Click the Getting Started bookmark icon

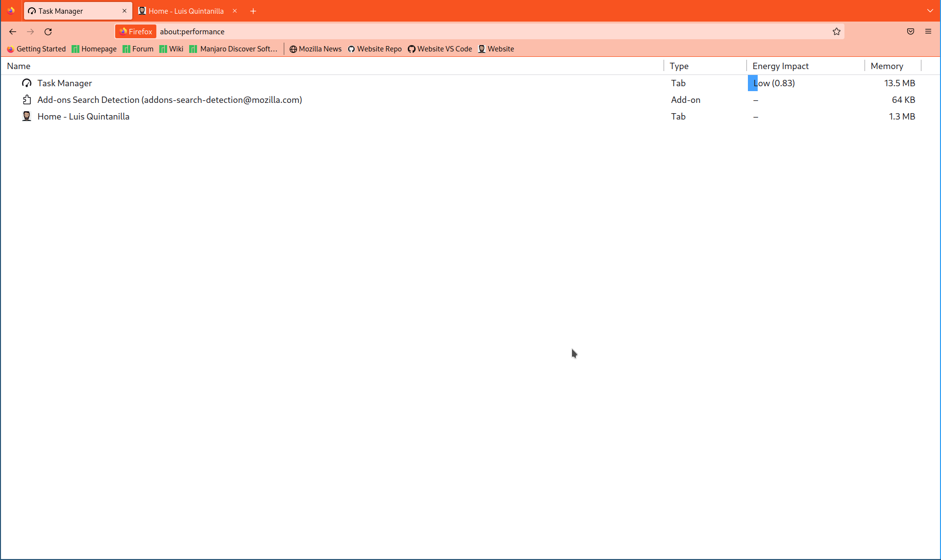tap(10, 49)
